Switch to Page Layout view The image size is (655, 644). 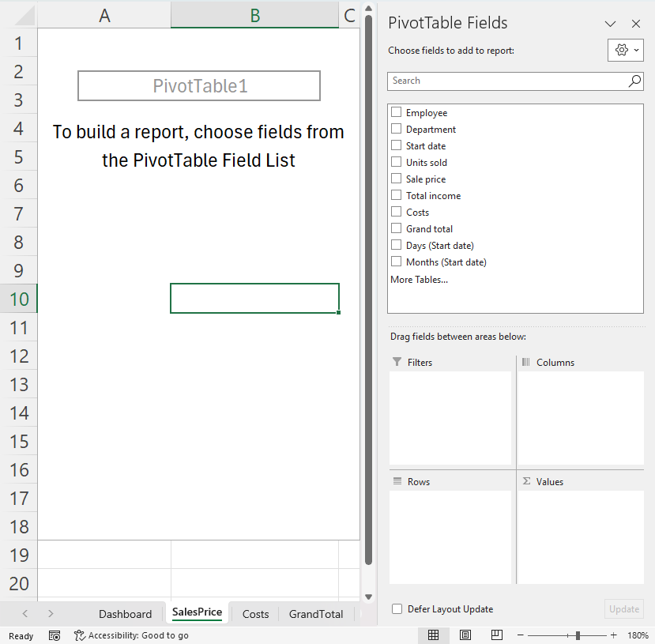click(465, 635)
